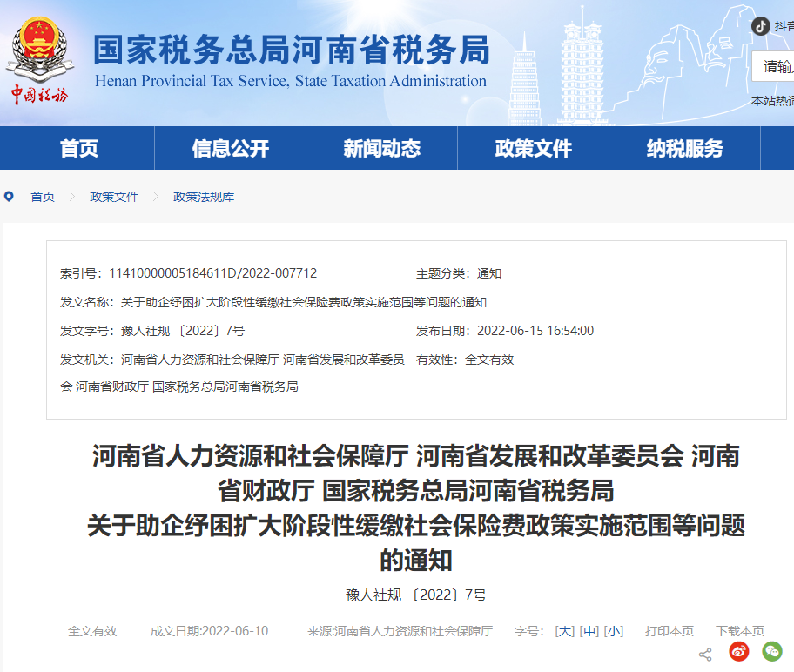Click the breadcrumb location pin icon

coord(10,197)
